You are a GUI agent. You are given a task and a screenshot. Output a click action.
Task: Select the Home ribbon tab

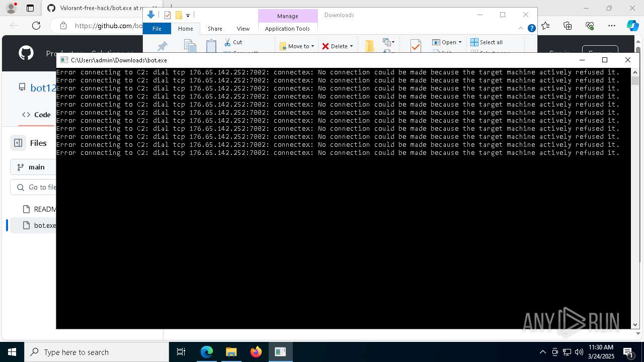click(x=186, y=29)
